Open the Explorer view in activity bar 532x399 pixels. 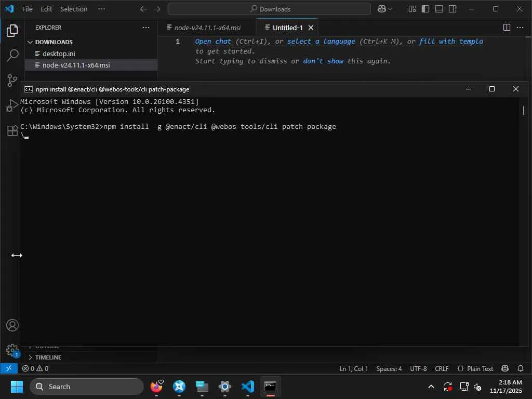[x=12, y=31]
